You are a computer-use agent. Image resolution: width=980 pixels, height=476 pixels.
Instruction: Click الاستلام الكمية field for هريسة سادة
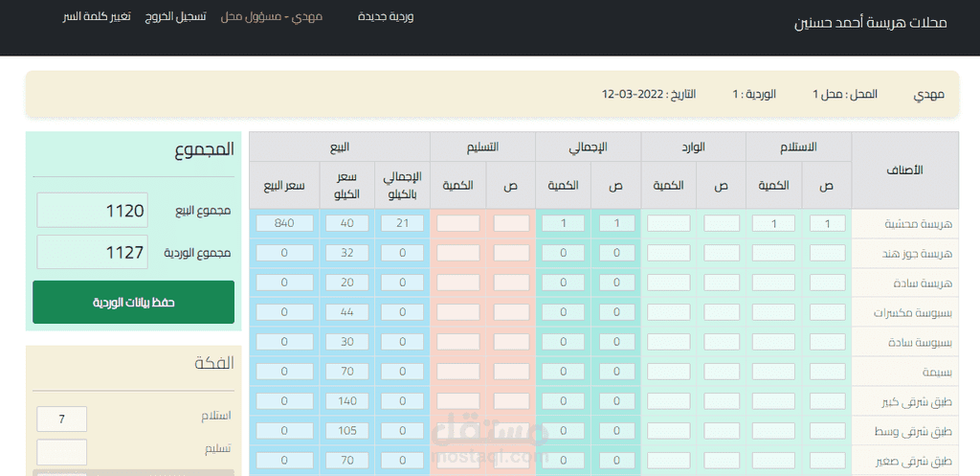click(773, 283)
